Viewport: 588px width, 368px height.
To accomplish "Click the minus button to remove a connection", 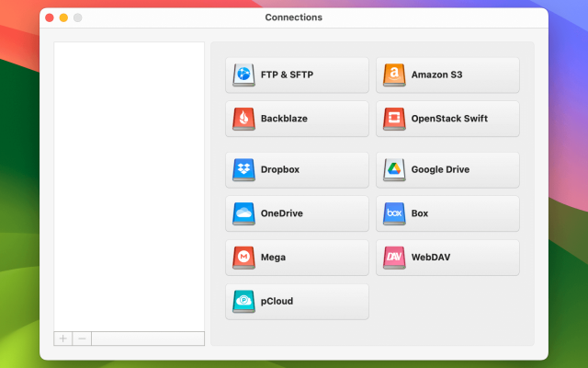I will tap(82, 339).
